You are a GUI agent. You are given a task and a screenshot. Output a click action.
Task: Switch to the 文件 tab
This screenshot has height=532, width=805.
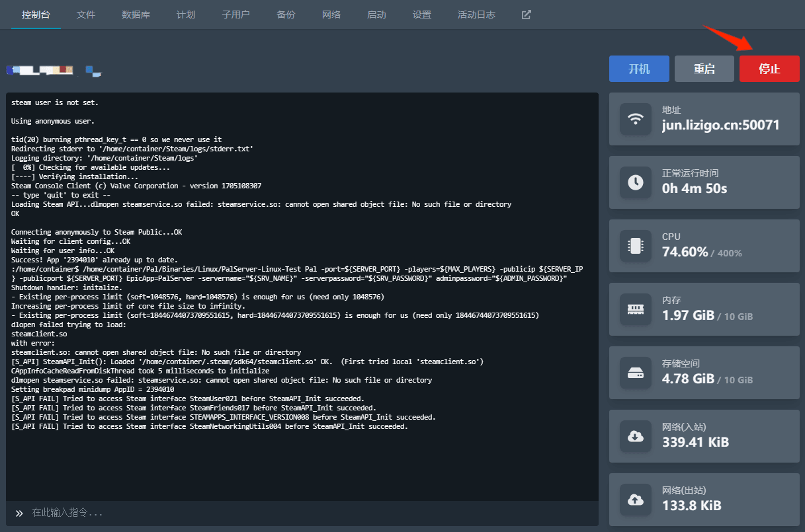pyautogui.click(x=86, y=15)
